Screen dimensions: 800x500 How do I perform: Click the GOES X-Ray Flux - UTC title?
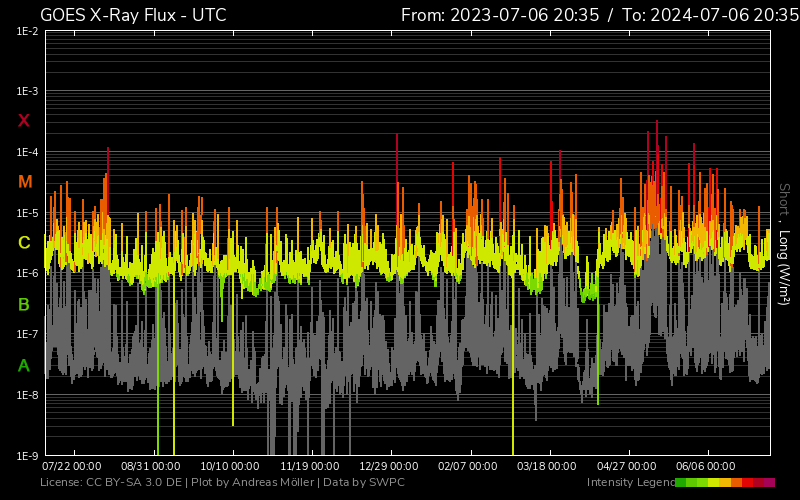point(133,15)
